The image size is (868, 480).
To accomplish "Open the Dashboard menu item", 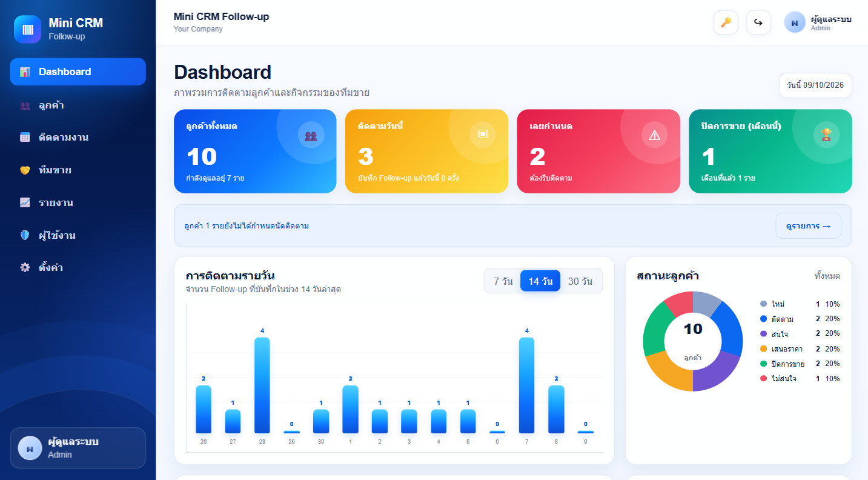I will (x=78, y=72).
